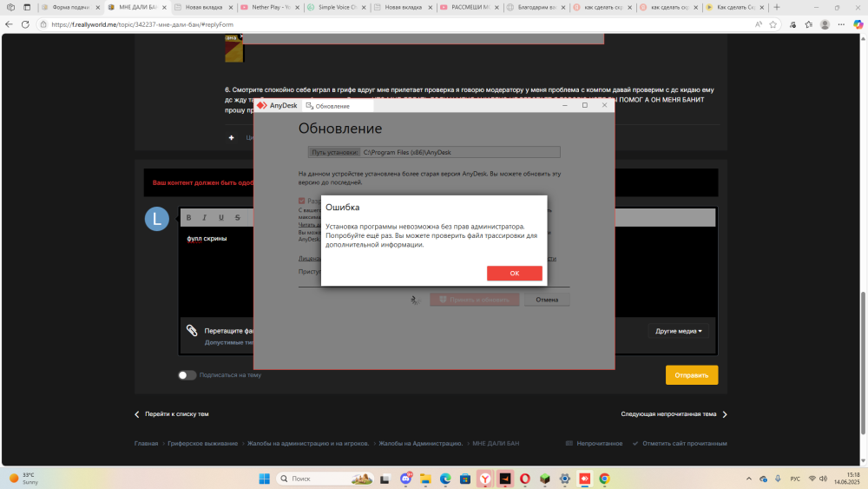Add page to favorites with star icon
This screenshot has width=868, height=489.
pyautogui.click(x=773, y=24)
